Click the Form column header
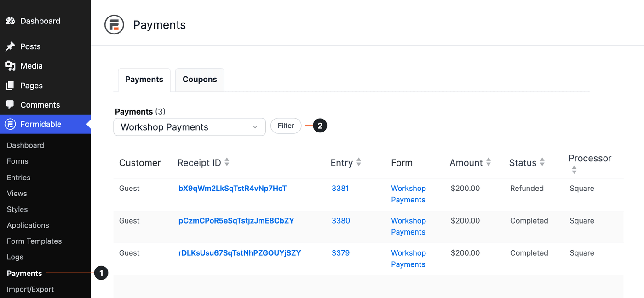The width and height of the screenshot is (644, 298). pyautogui.click(x=402, y=163)
